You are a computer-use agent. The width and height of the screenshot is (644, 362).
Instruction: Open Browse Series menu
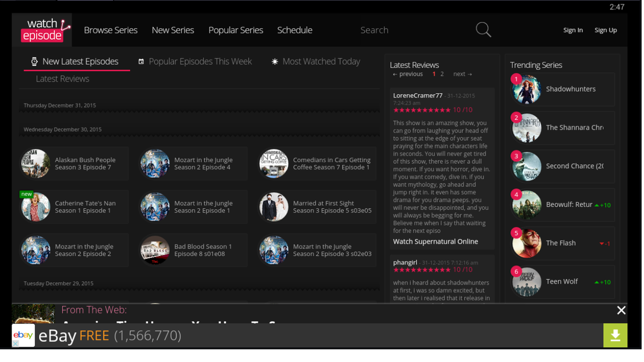[110, 30]
